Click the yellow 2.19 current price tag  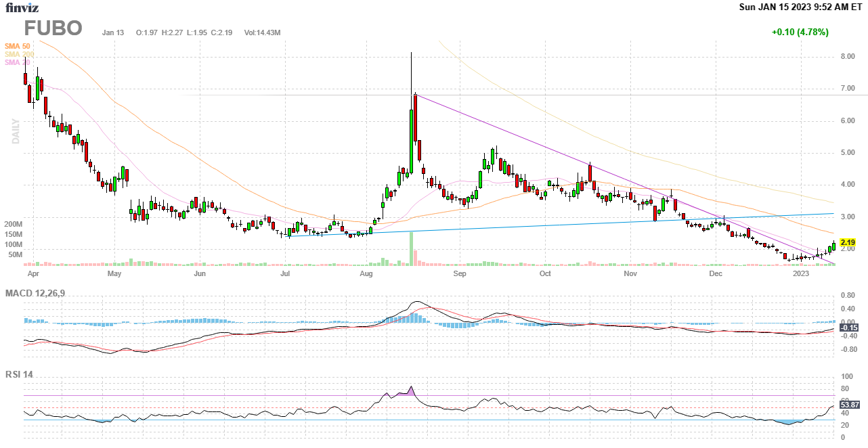(x=848, y=242)
